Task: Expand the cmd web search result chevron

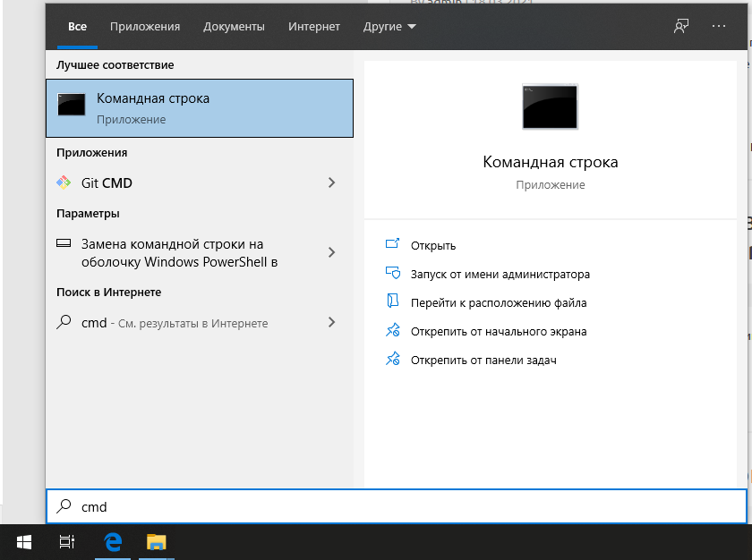Action: click(x=331, y=322)
